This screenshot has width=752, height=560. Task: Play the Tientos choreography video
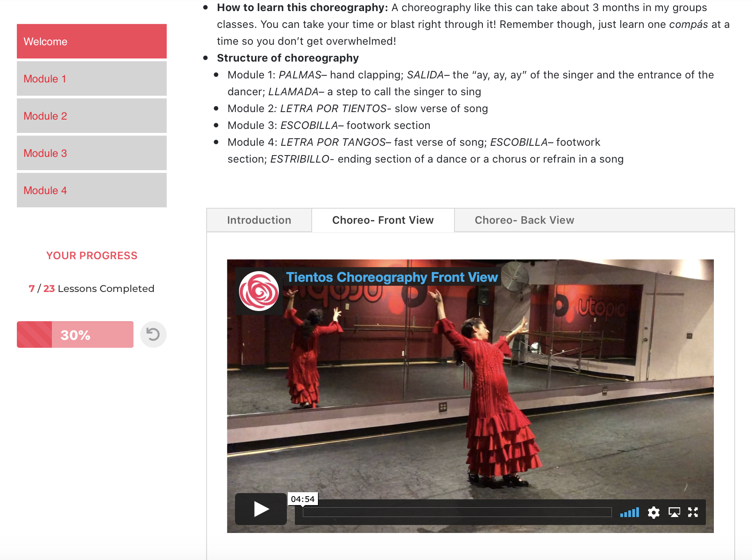point(261,509)
